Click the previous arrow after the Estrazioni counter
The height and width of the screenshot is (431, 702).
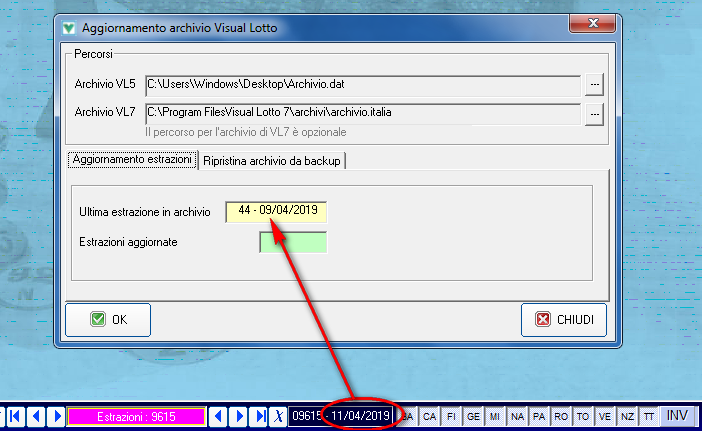(218, 417)
